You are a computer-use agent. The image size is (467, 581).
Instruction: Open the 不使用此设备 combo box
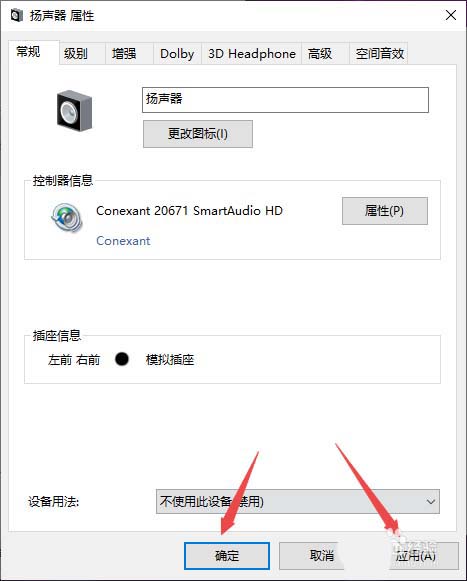(x=298, y=502)
